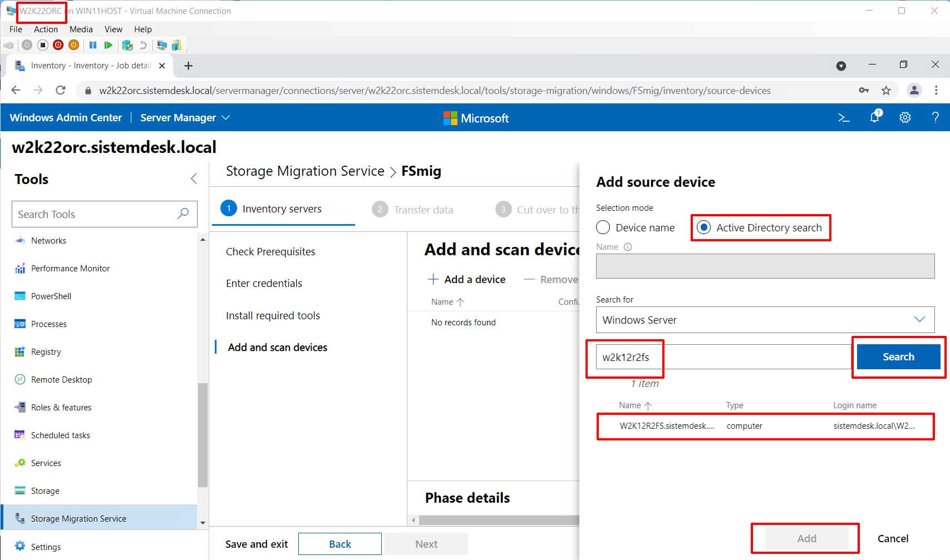This screenshot has width=950, height=560.
Task: Open the Chrome tab search dropdown
Action: click(x=841, y=66)
